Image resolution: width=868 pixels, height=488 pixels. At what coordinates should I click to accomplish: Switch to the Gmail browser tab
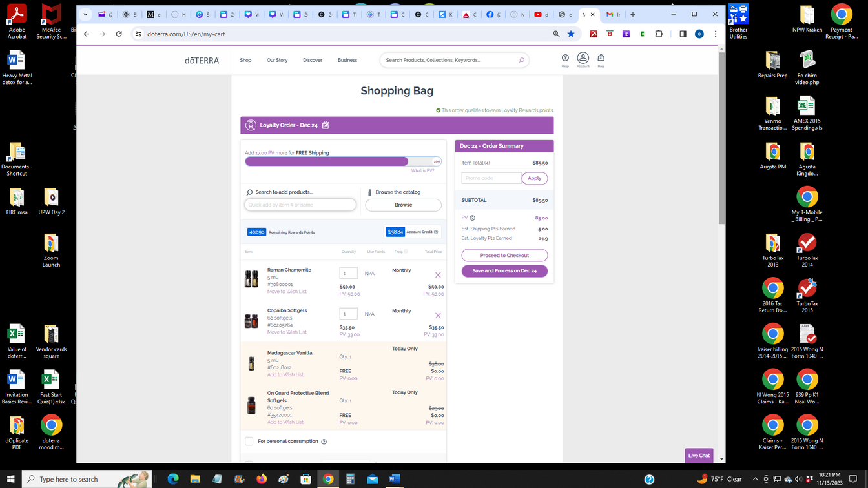614,14
